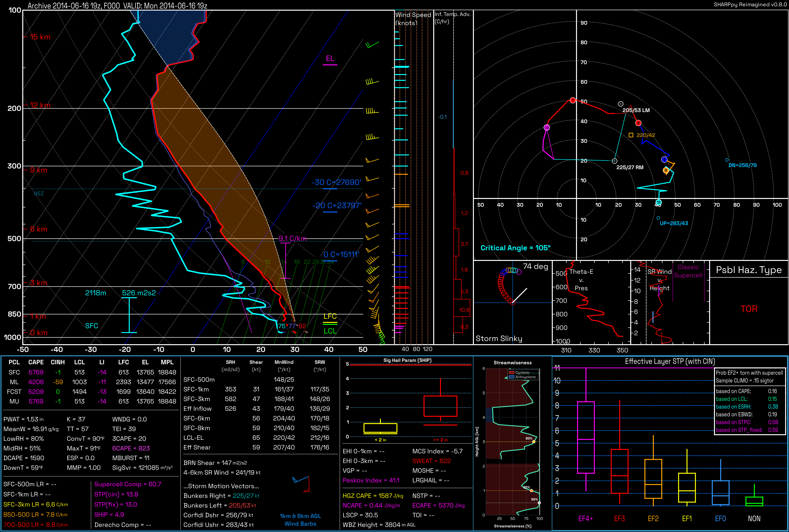
Task: Click the '0 C=15111'' freezing level label
Action: (341, 254)
